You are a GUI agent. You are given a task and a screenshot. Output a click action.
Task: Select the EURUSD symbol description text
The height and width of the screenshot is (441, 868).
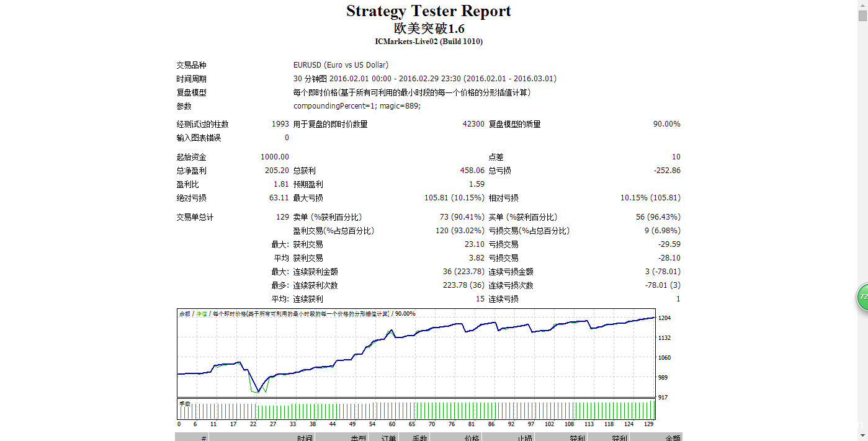click(341, 65)
